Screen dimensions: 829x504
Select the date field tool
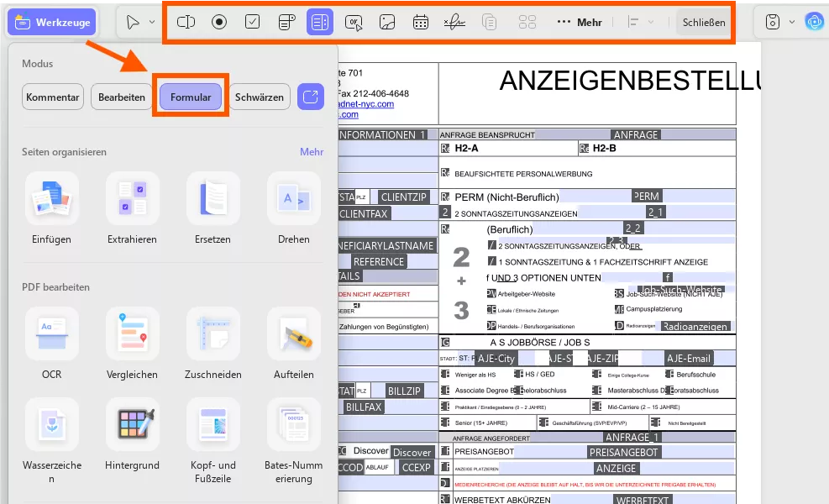coord(421,22)
